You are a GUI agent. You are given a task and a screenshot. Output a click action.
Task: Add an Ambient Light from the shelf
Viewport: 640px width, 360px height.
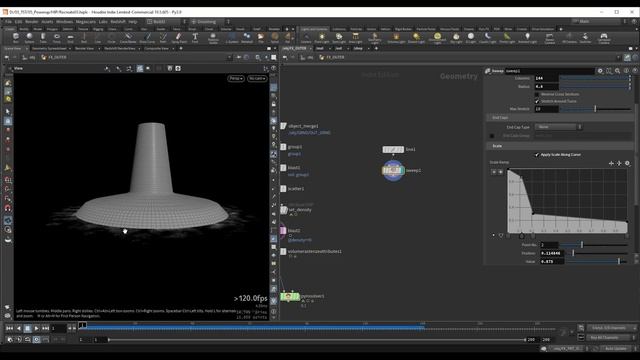point(527,38)
